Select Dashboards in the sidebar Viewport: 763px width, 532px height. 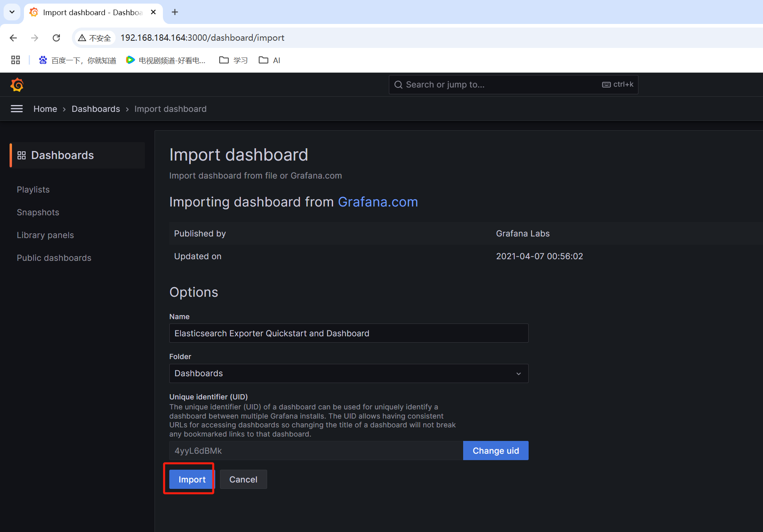click(x=77, y=155)
